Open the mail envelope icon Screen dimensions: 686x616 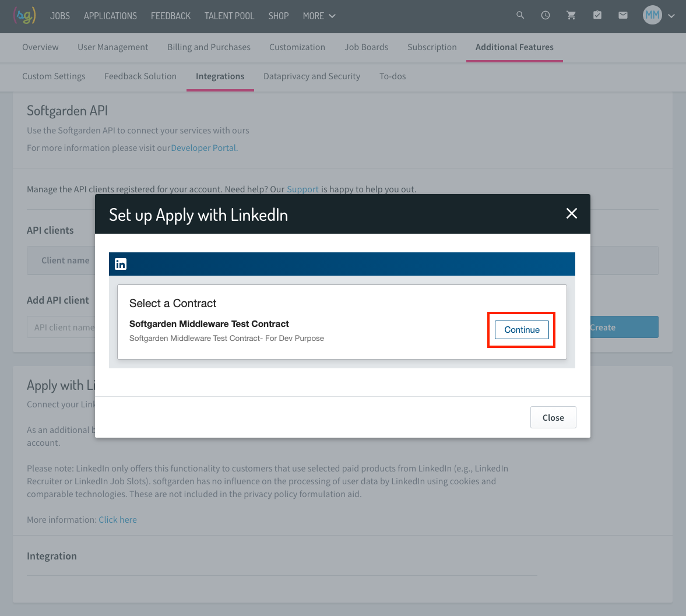[x=623, y=15]
